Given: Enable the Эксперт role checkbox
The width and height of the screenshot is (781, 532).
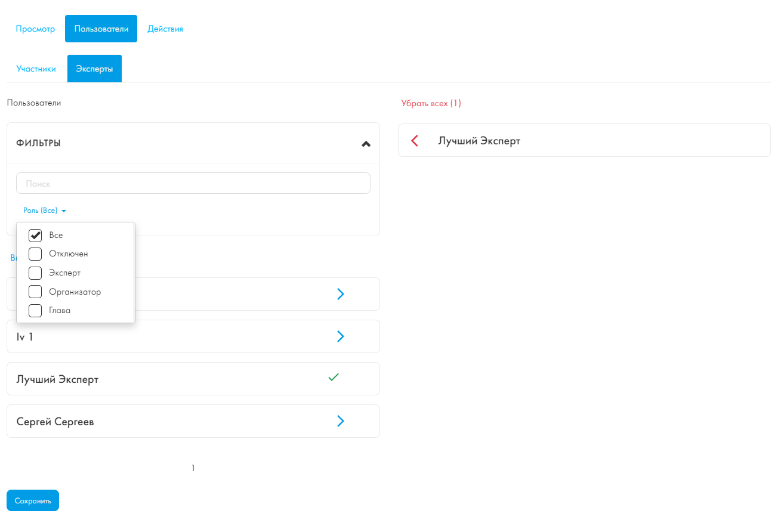Looking at the screenshot, I should coord(35,273).
